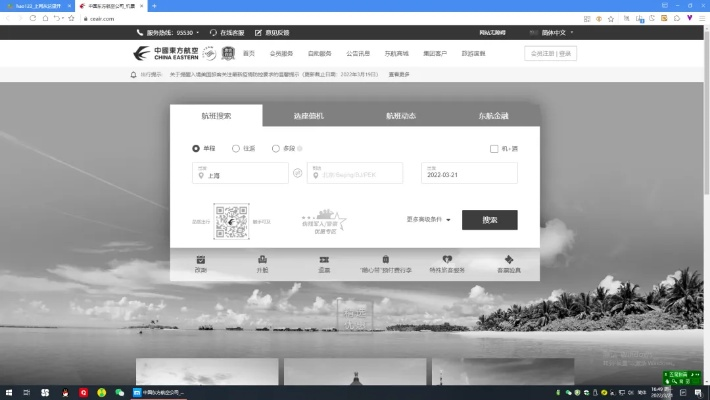Select the 单程 one-way radio button
This screenshot has width=710, height=400.
(196, 149)
